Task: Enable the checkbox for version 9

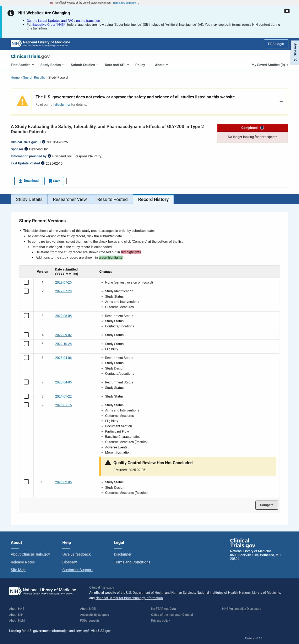Action: point(26,404)
